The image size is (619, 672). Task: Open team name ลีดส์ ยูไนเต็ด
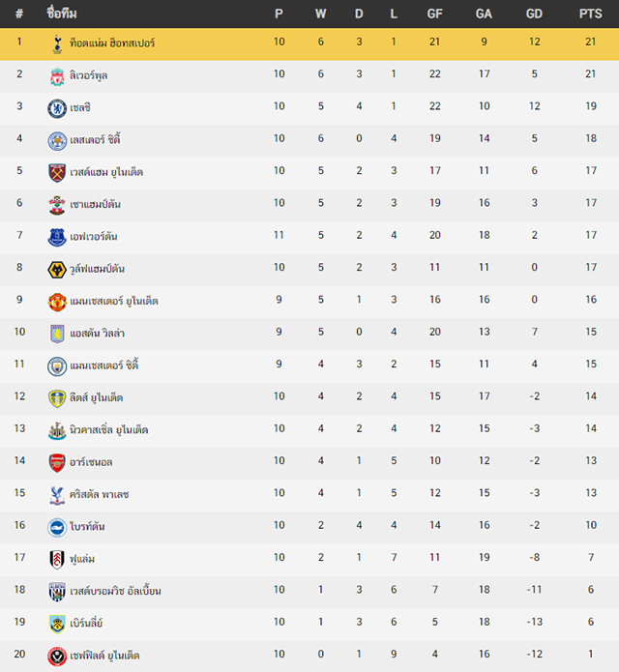click(97, 397)
